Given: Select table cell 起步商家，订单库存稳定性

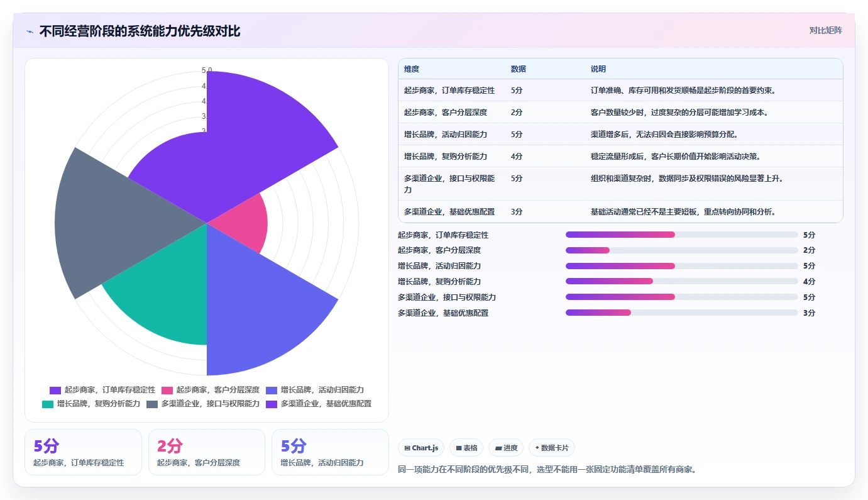Looking at the screenshot, I should 449,91.
